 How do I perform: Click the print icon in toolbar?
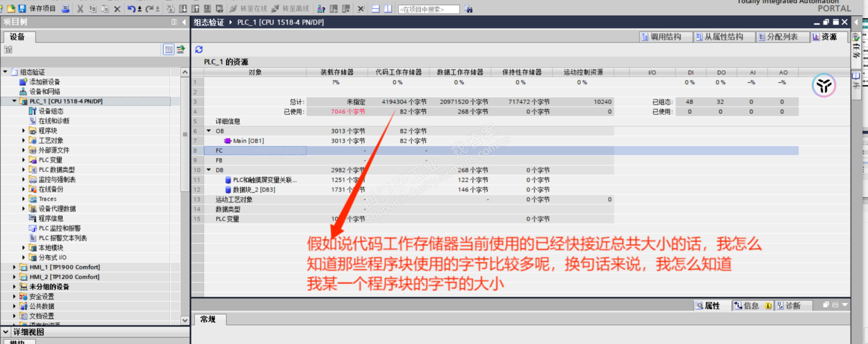click(65, 8)
